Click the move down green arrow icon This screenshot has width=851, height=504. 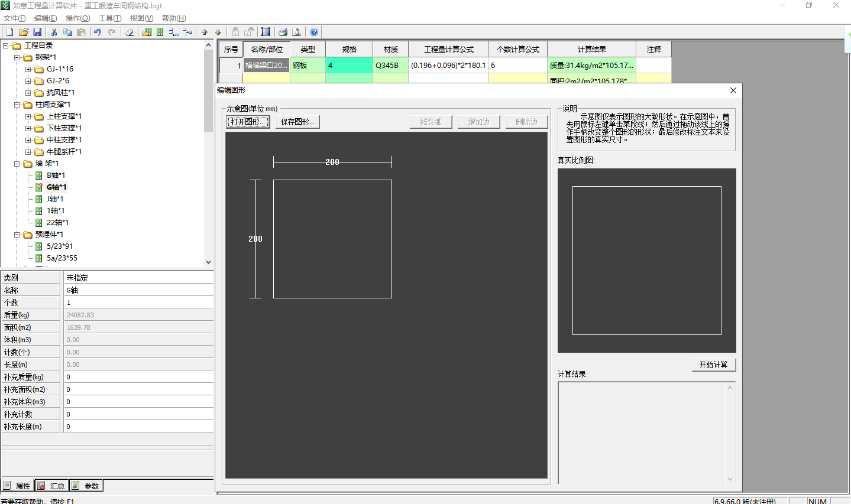tap(218, 32)
